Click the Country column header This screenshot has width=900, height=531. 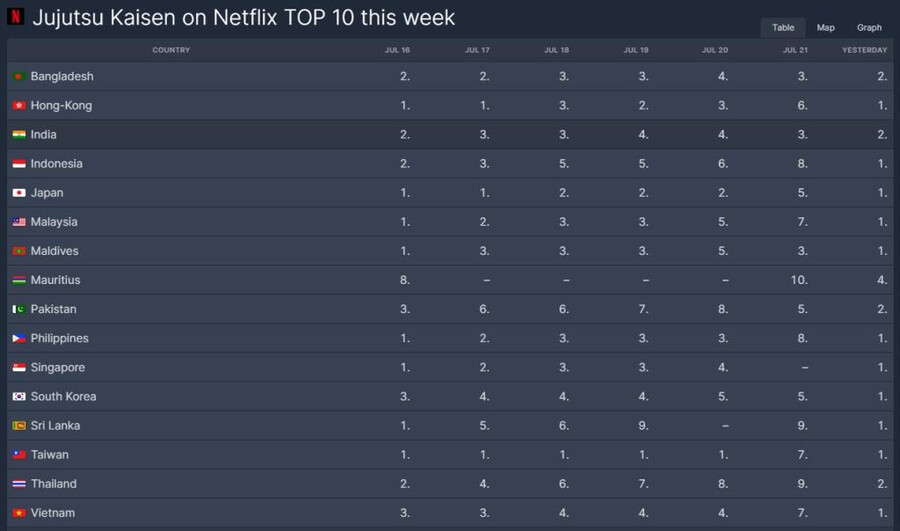(x=171, y=50)
